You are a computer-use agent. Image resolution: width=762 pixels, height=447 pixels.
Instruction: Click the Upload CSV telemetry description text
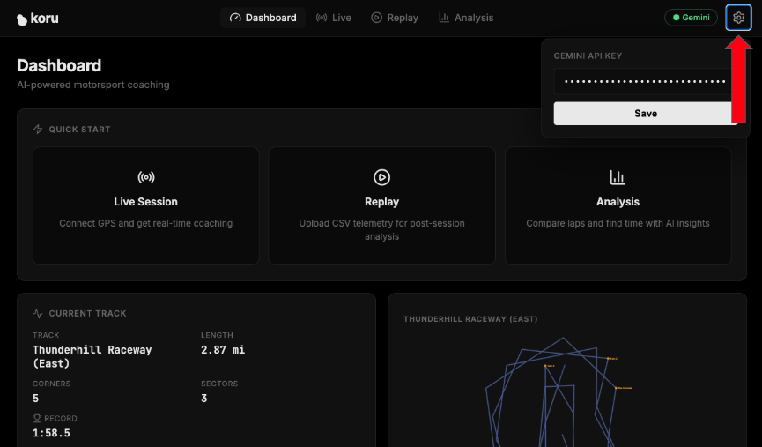click(381, 230)
